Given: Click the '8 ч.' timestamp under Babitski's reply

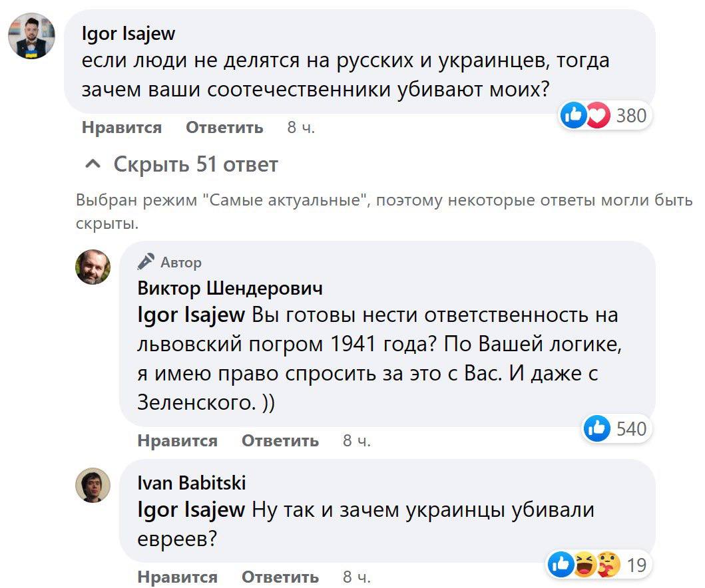Looking at the screenshot, I should (x=357, y=576).
